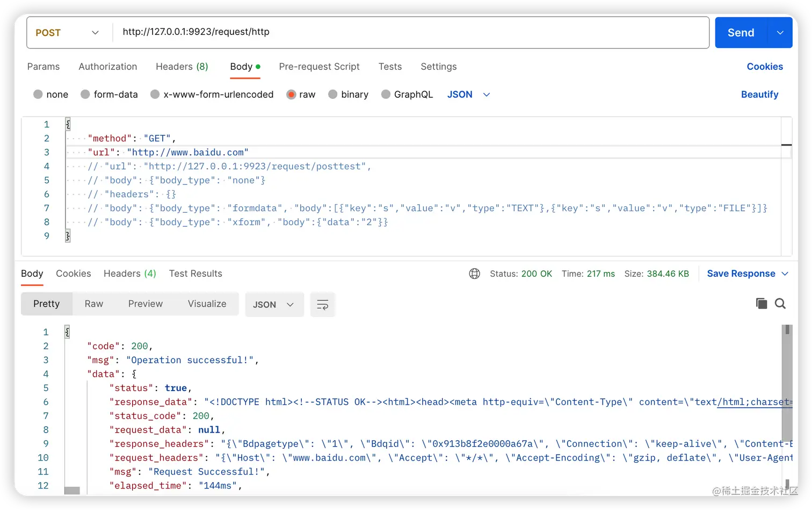Image resolution: width=812 pixels, height=510 pixels.
Task: Click the Save Response button
Action: tap(741, 274)
